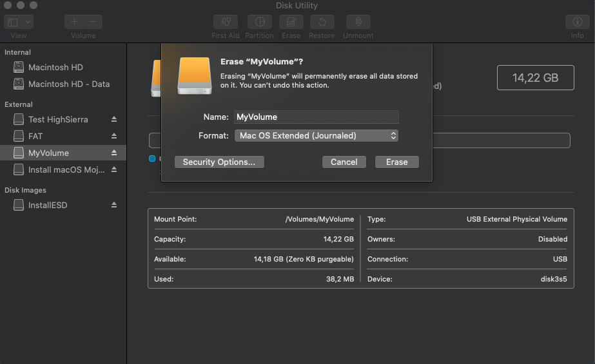The image size is (595, 364).
Task: Run First Aid from toolbar
Action: (226, 22)
